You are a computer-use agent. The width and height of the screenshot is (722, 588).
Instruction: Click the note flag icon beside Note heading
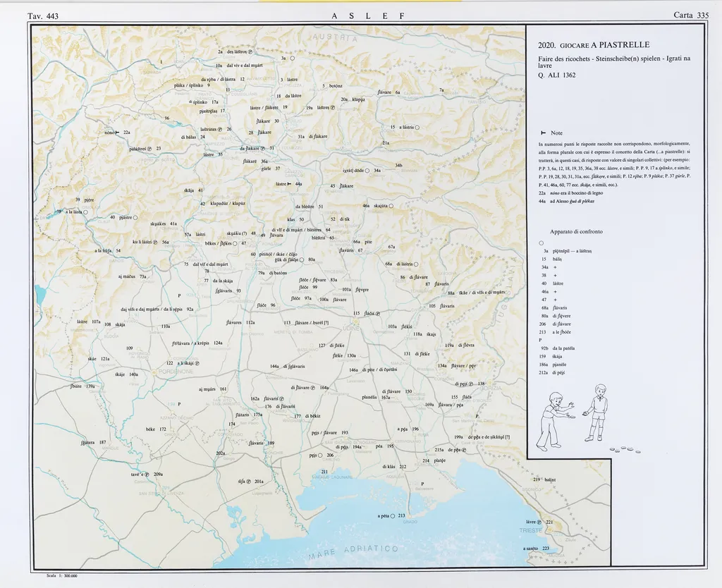pyautogui.click(x=543, y=133)
